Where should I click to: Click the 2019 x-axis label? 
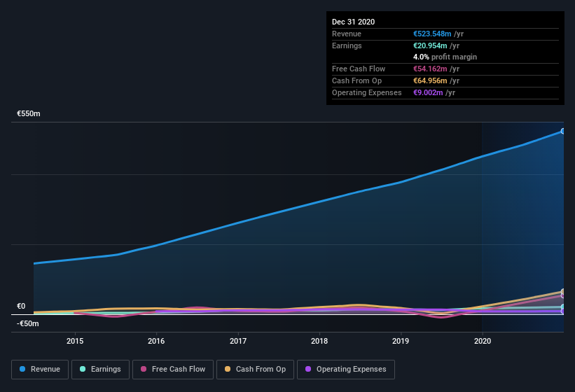(401, 341)
